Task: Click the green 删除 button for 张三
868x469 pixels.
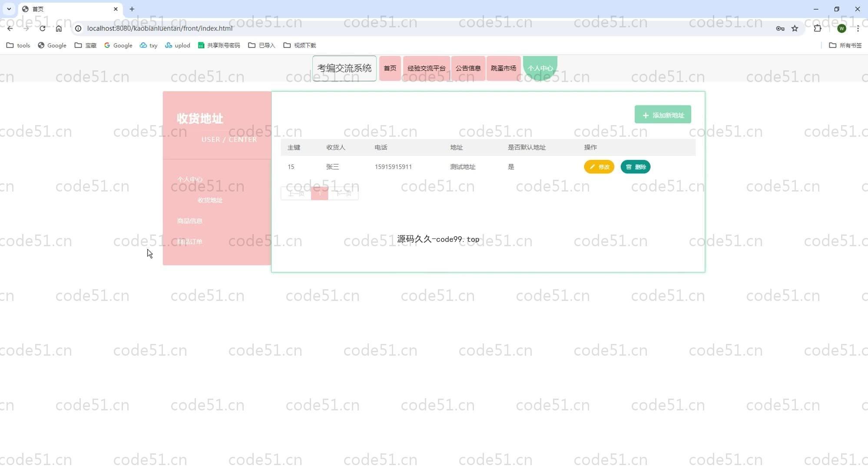Action: pyautogui.click(x=636, y=167)
